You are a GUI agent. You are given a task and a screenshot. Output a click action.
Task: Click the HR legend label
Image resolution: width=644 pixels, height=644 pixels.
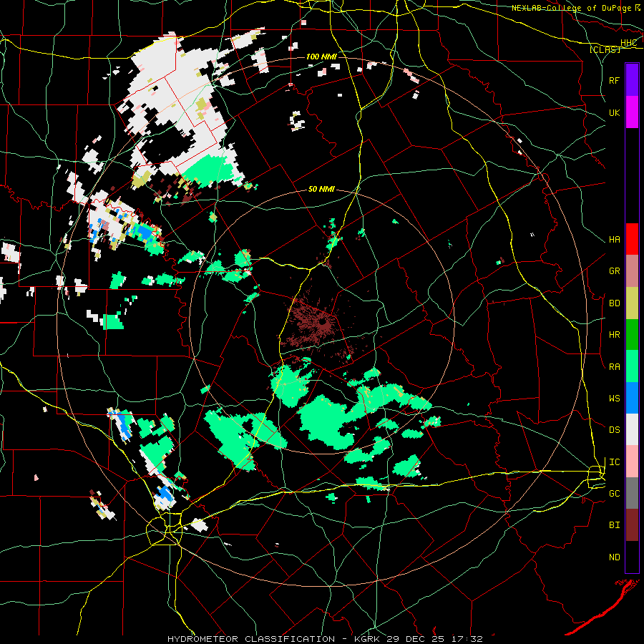coord(614,335)
